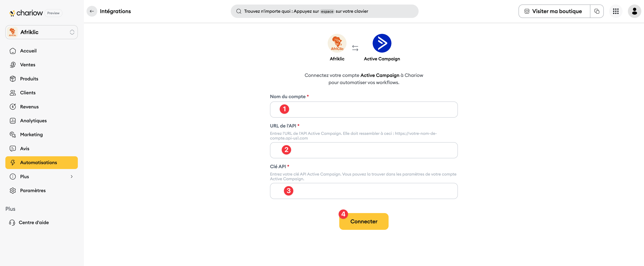Focus the URL de l'API field

(x=364, y=150)
